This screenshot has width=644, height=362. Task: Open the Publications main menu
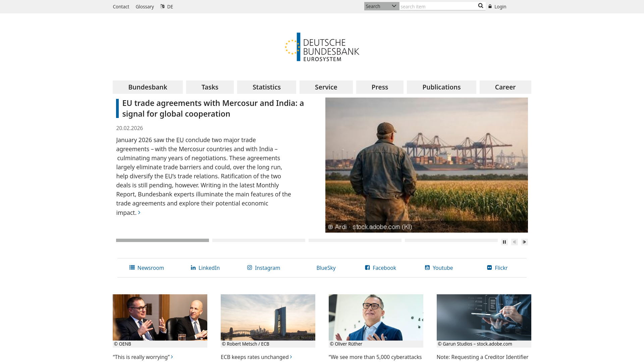tap(441, 87)
